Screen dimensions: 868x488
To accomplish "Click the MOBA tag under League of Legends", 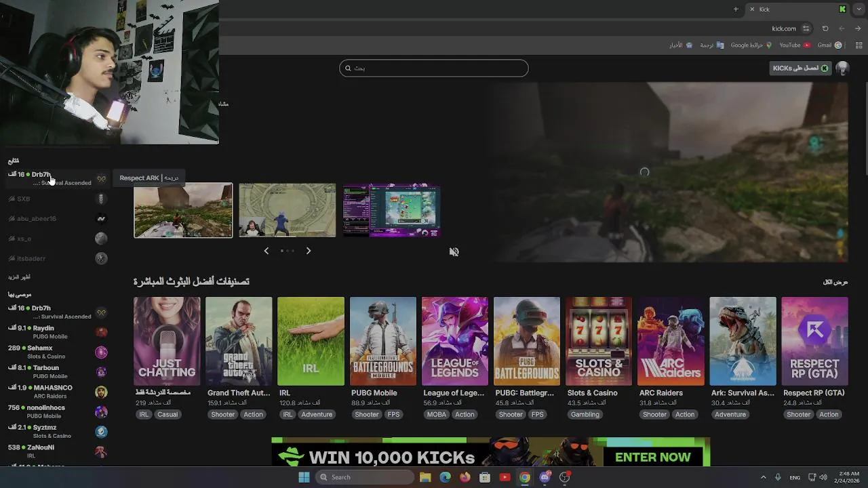I will point(437,414).
